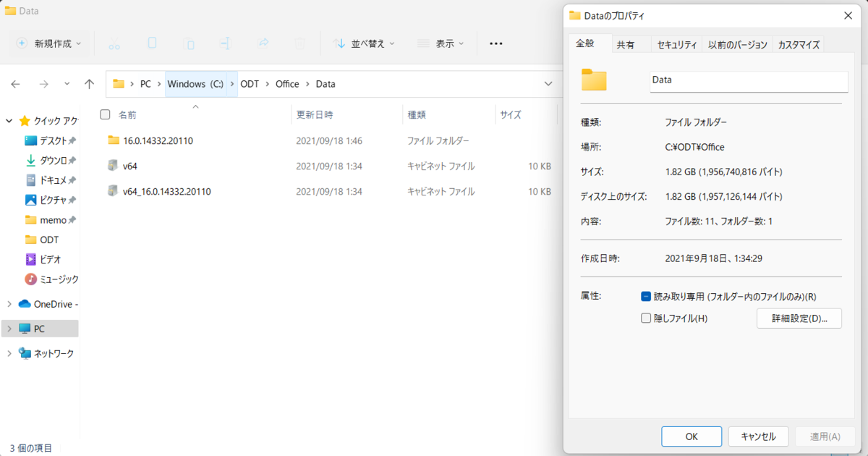868x456 pixels.
Task: Click the PC monitor icon in sidebar
Action: click(x=25, y=329)
